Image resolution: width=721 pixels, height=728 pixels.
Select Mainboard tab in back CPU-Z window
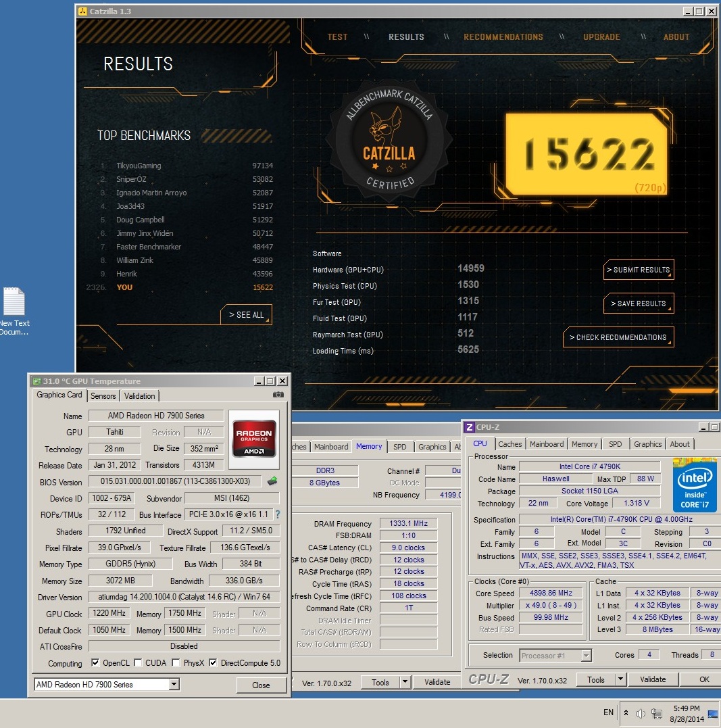pos(331,447)
